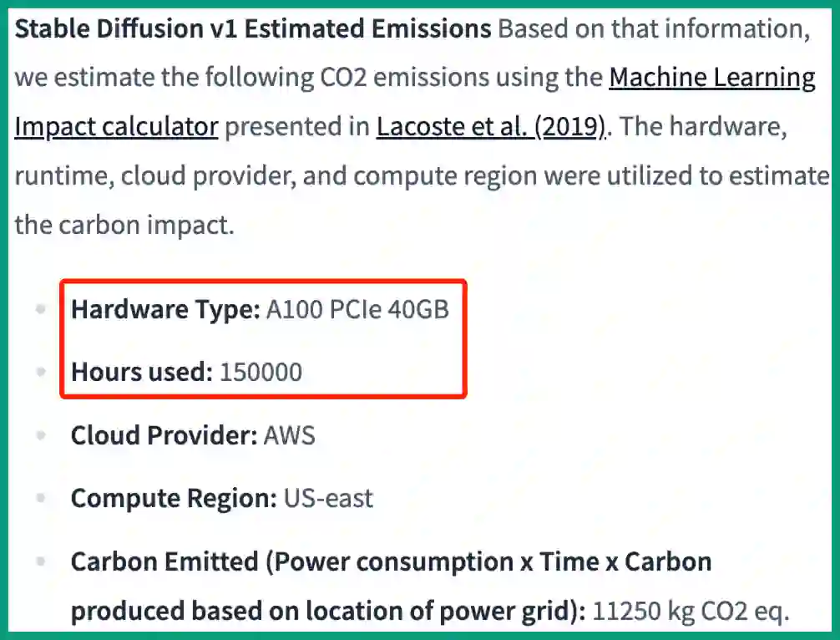Click the bullet beside Compute Region
The image size is (840, 640).
40,499
